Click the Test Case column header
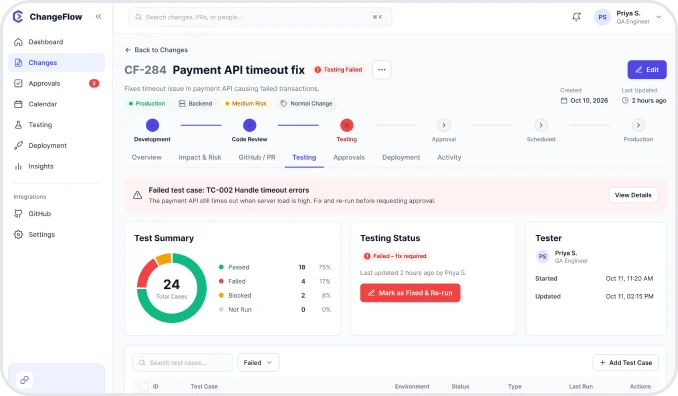This screenshot has height=396, width=678. coord(204,386)
